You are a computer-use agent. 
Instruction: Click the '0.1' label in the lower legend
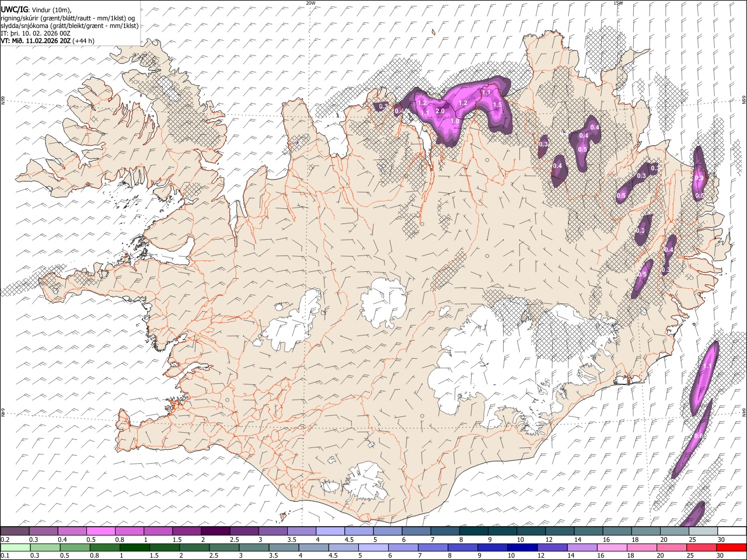5,555
